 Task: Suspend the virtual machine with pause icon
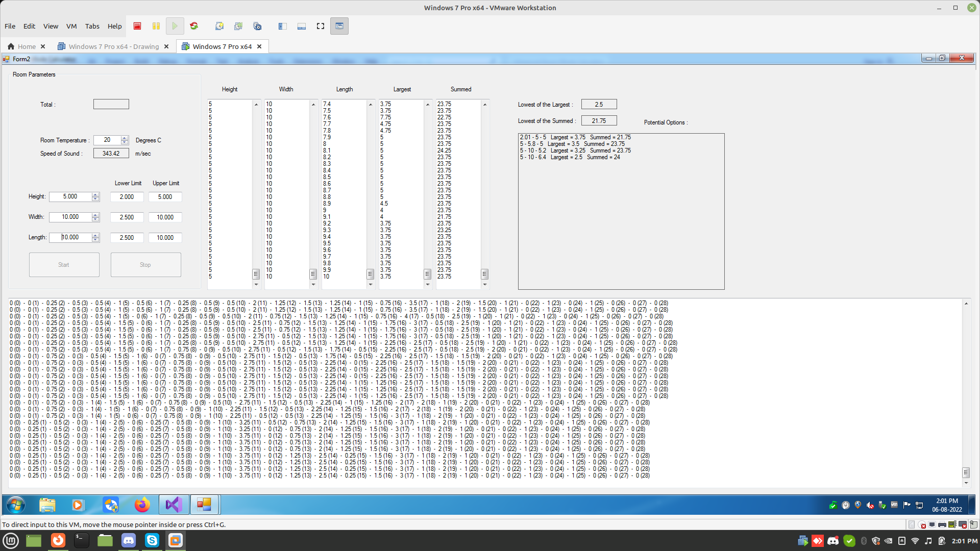pyautogui.click(x=156, y=26)
